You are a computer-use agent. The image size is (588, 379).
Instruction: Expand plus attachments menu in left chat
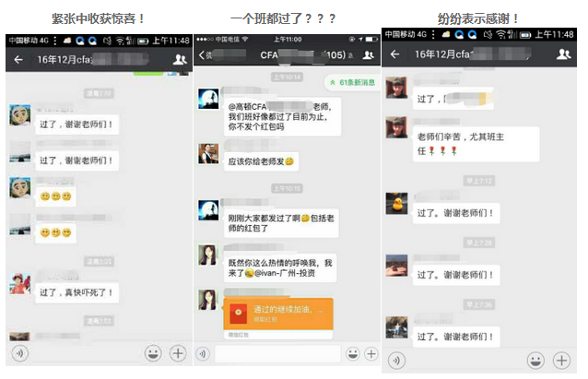(x=178, y=353)
